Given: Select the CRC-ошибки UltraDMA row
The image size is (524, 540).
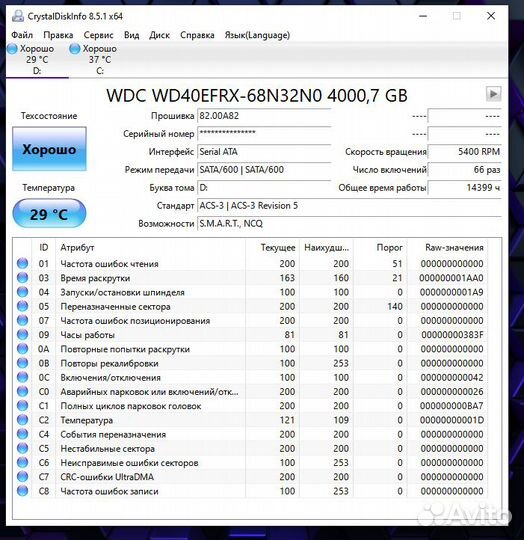Looking at the screenshot, I should click(251, 477).
